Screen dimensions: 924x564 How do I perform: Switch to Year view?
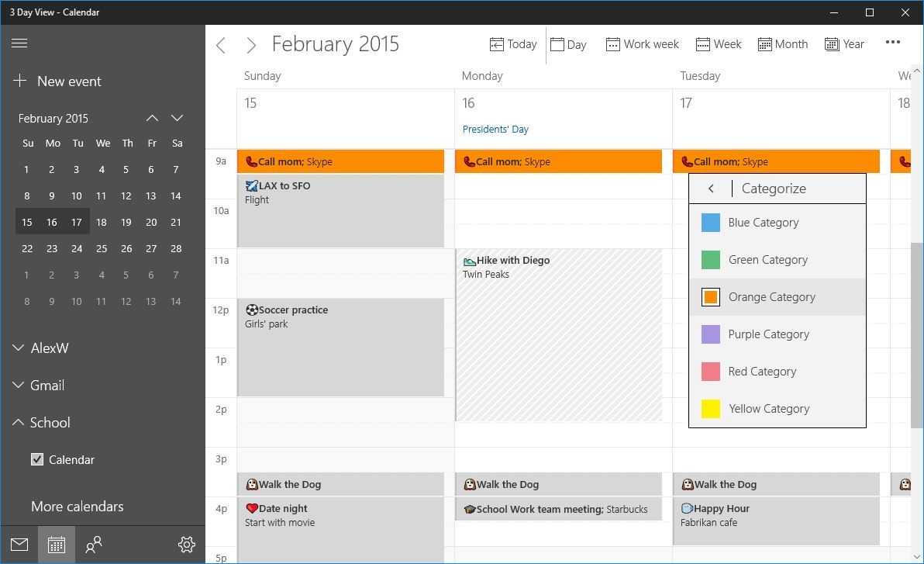(844, 44)
